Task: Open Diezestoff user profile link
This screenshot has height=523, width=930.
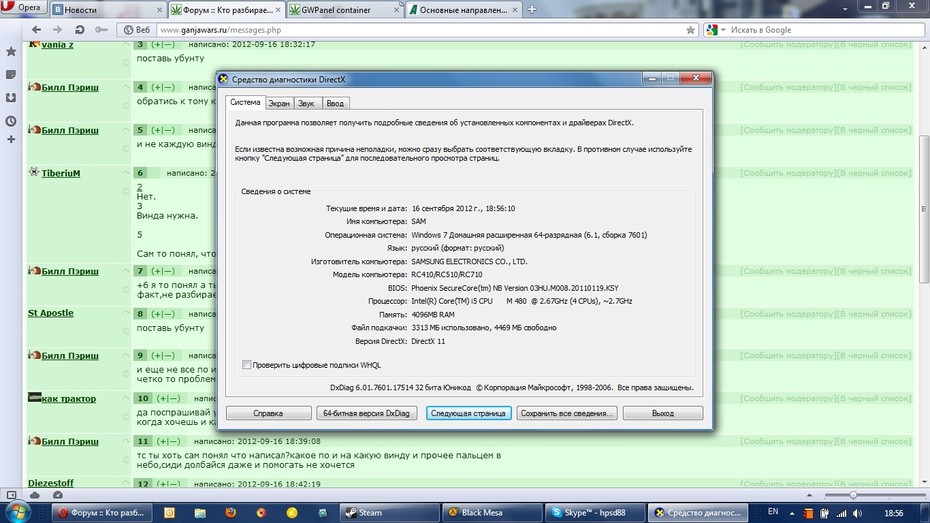Action: [x=50, y=483]
